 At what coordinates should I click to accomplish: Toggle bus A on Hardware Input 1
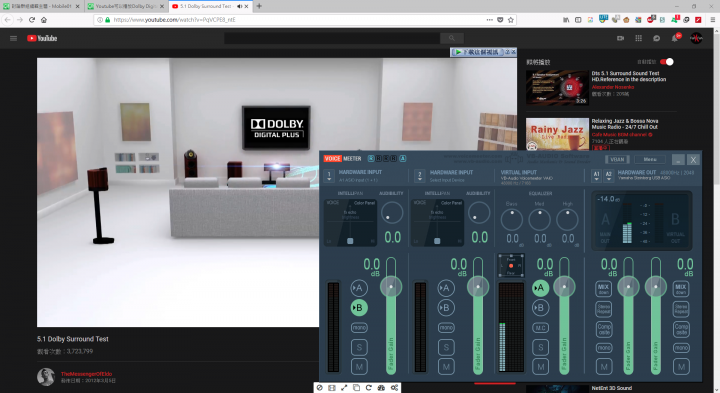click(x=359, y=288)
